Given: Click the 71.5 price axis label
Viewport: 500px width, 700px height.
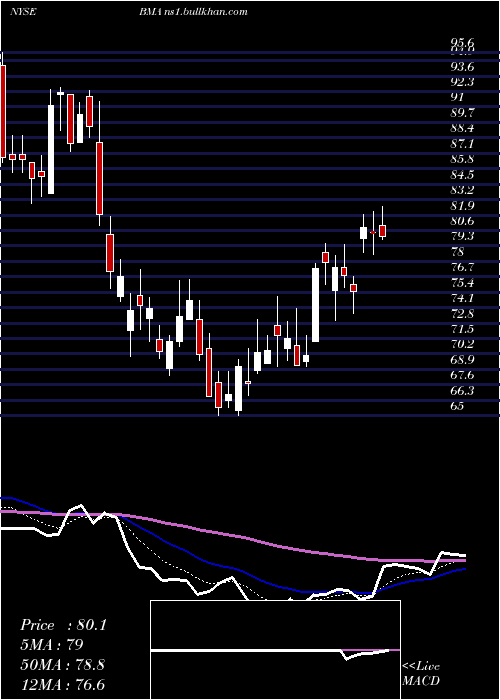Looking at the screenshot, I should pos(462,329).
